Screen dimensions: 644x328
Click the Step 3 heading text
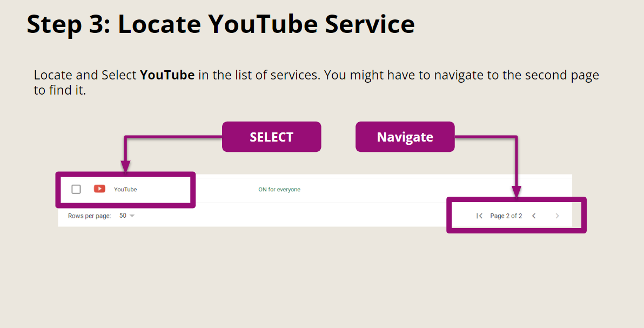click(221, 24)
